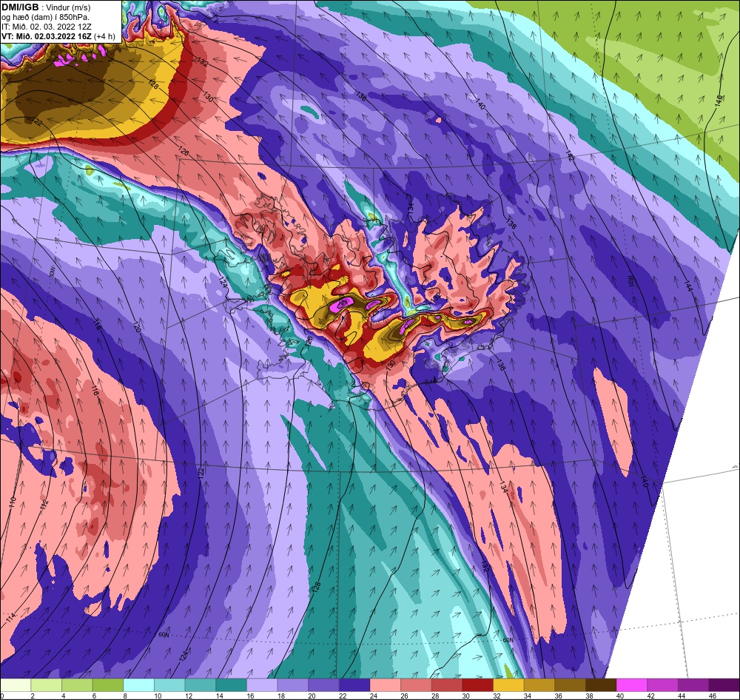Select the legend swatch between 26 and 28
The height and width of the screenshot is (700, 740).
coord(416,685)
